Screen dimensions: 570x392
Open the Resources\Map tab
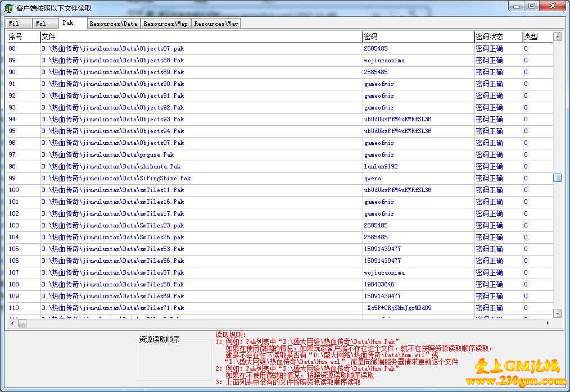(x=166, y=24)
